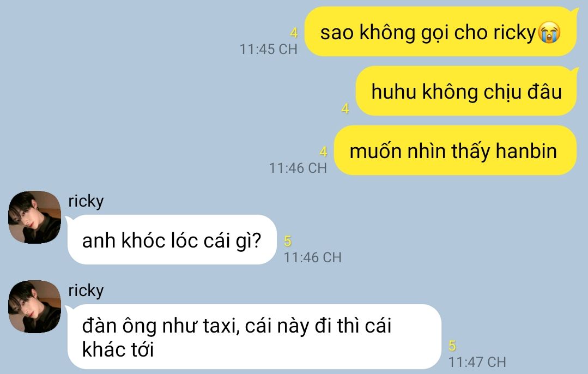Tap ricky name above the taxi message
Image resolution: width=588 pixels, height=374 pixels.
click(x=86, y=291)
